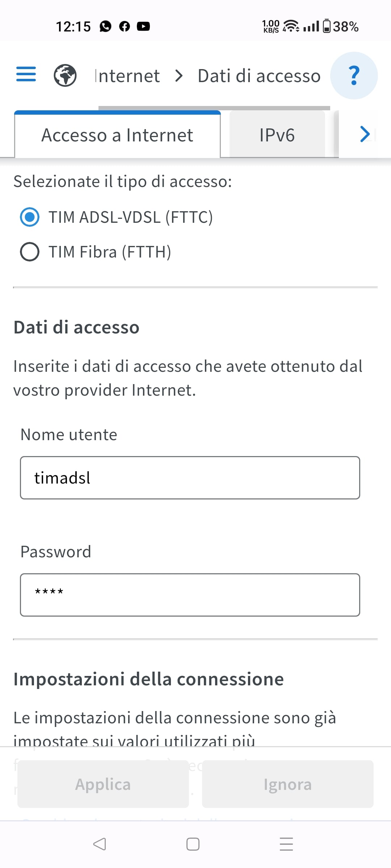Image resolution: width=391 pixels, height=868 pixels.
Task: Open the help question mark button
Action: [x=354, y=76]
